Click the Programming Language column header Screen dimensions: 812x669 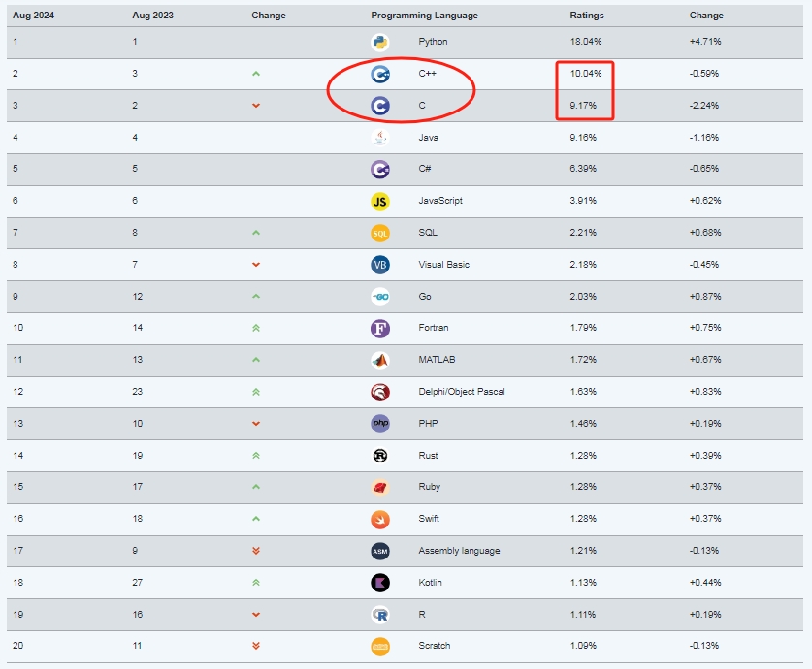point(425,16)
